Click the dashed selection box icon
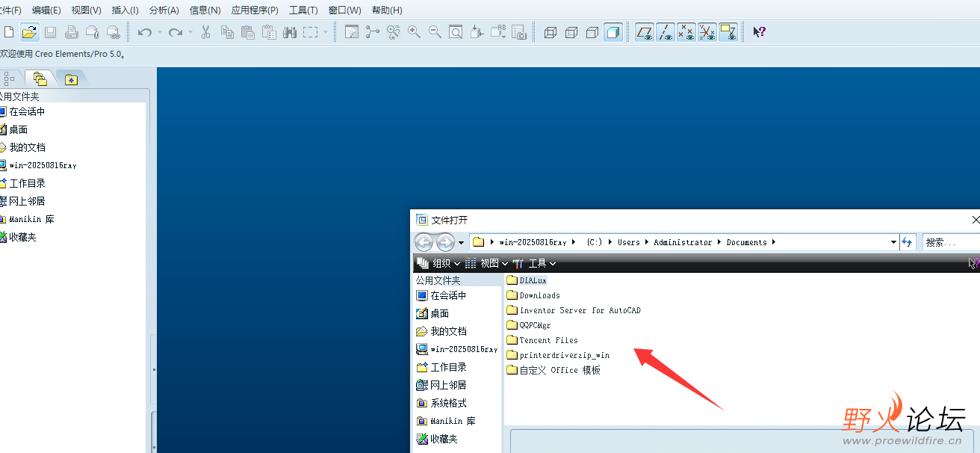 (311, 32)
